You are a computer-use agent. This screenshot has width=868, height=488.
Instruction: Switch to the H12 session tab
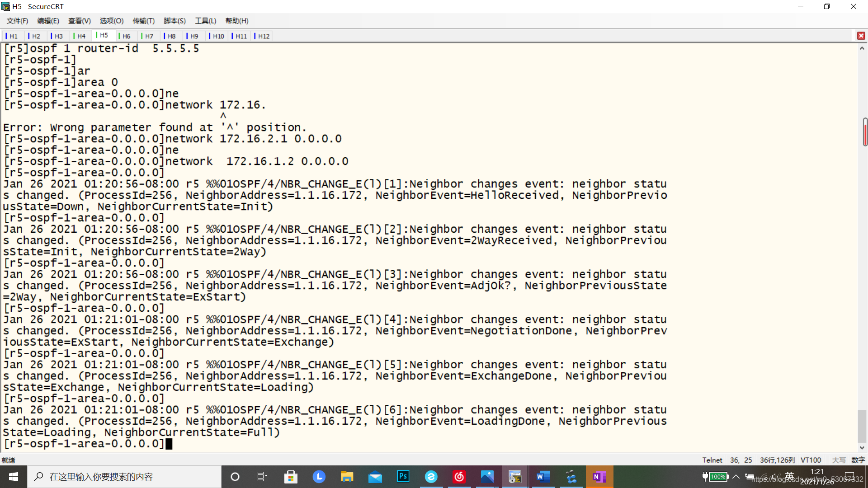(x=263, y=36)
